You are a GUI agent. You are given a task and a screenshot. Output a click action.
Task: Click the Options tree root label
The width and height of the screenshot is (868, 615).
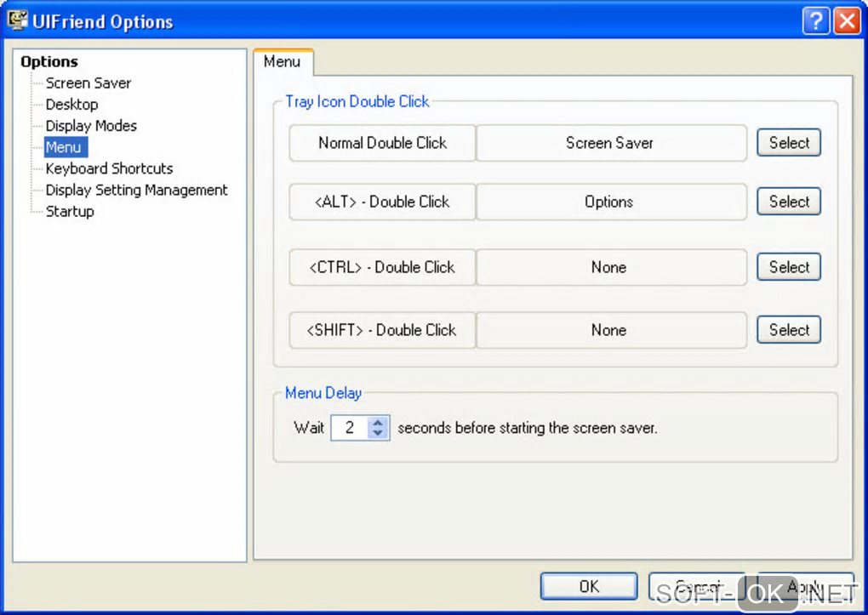pyautogui.click(x=49, y=61)
